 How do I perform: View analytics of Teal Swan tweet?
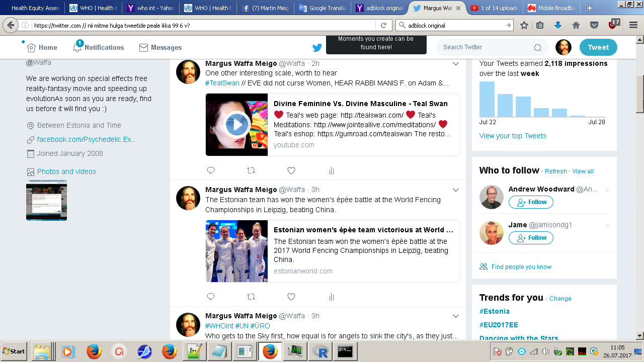click(x=332, y=170)
